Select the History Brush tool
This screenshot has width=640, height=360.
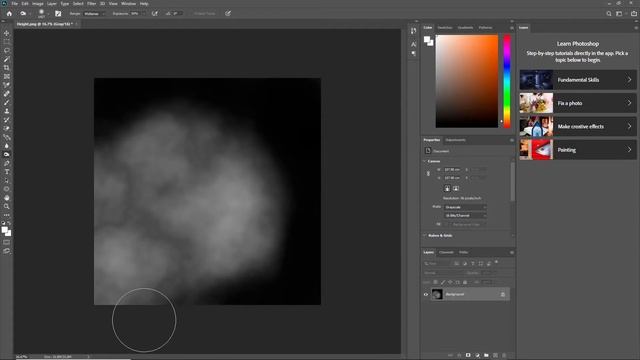(7, 120)
